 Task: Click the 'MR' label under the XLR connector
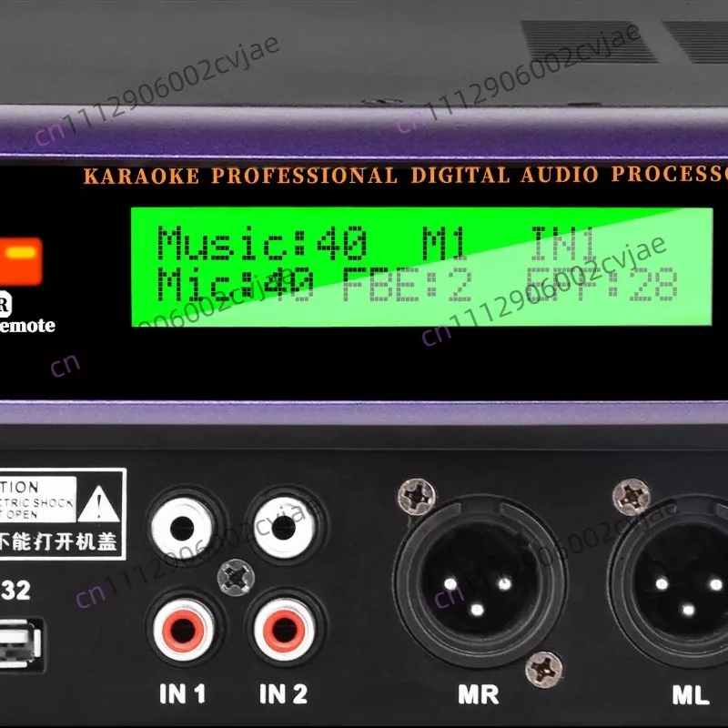coord(479,694)
